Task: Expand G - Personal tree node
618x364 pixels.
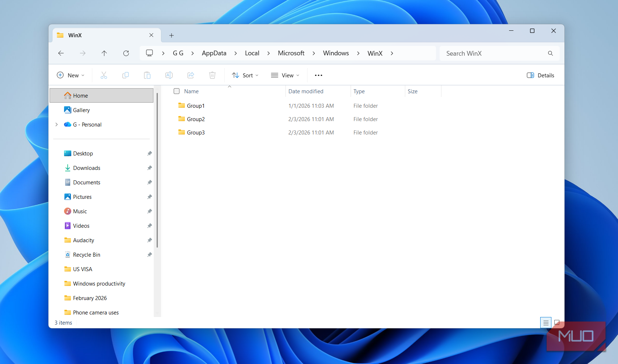Action: pyautogui.click(x=56, y=124)
